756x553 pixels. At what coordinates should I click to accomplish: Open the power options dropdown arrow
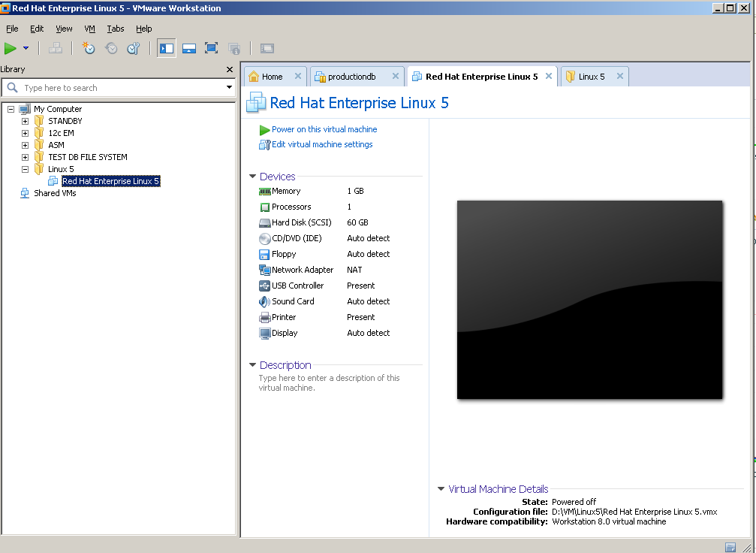pyautogui.click(x=26, y=48)
